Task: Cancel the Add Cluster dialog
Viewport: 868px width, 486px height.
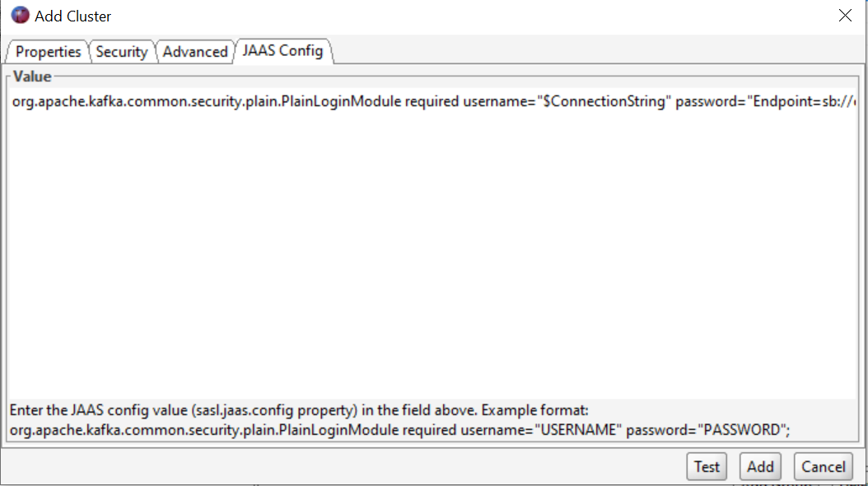Action: tap(824, 466)
